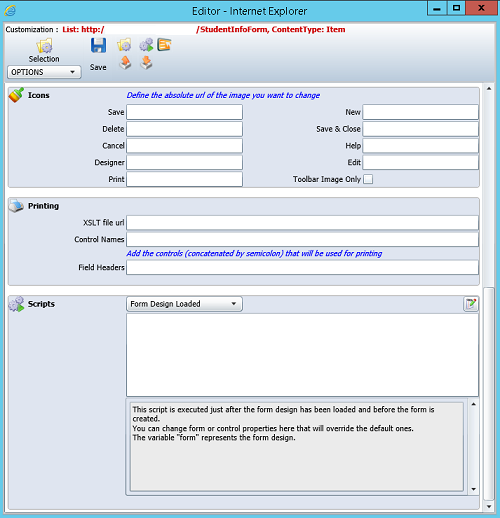Click the downward orange arrow import icon

tap(146, 63)
